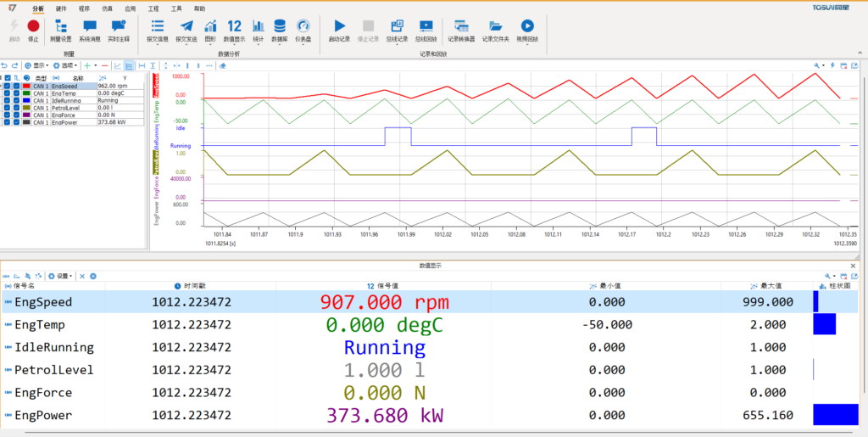The height and width of the screenshot is (437, 868).
Task: Open the Simulation (仿真) ribbon tab
Action: click(x=107, y=8)
